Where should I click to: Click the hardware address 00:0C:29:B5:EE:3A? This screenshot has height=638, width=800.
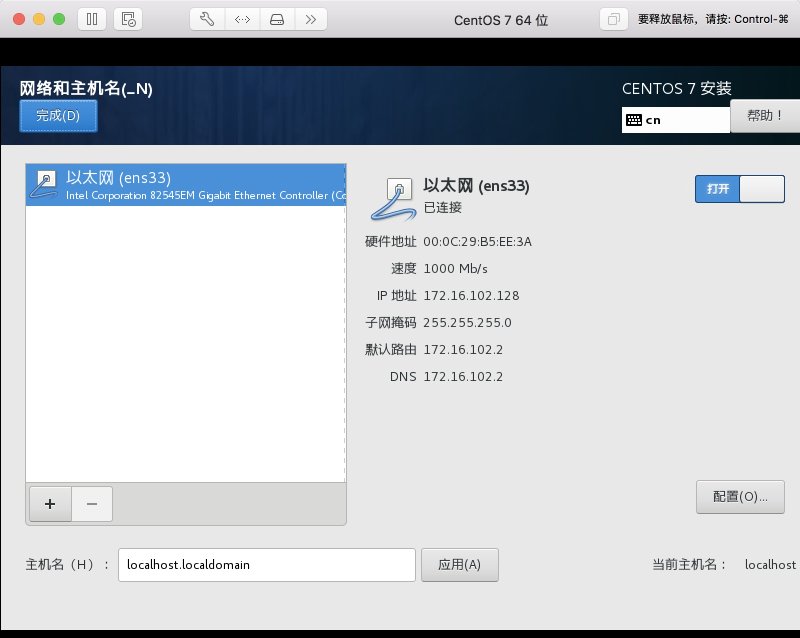pos(478,241)
